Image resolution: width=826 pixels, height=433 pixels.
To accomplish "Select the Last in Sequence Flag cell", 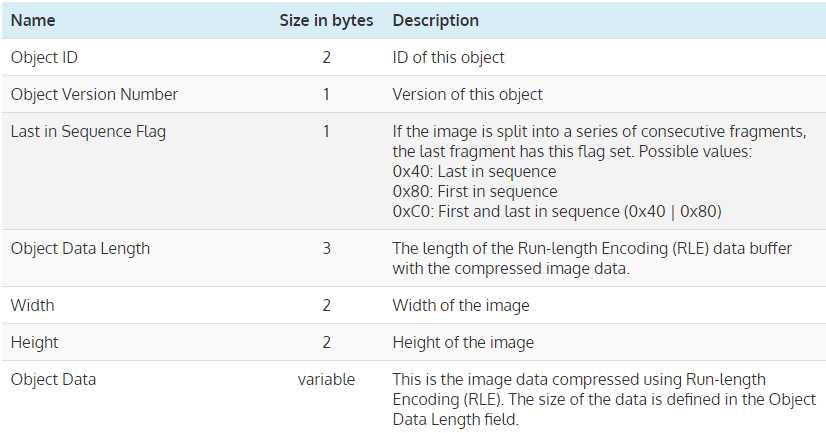I will click(x=88, y=131).
